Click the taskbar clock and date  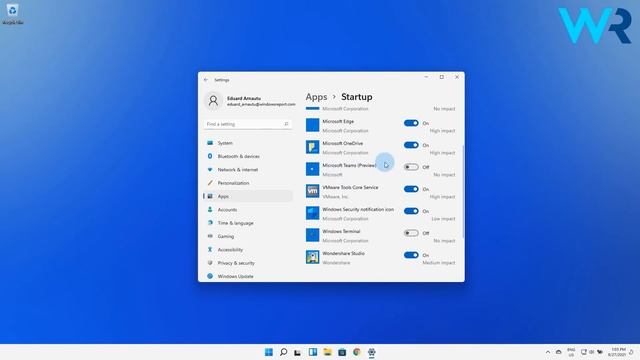617,352
